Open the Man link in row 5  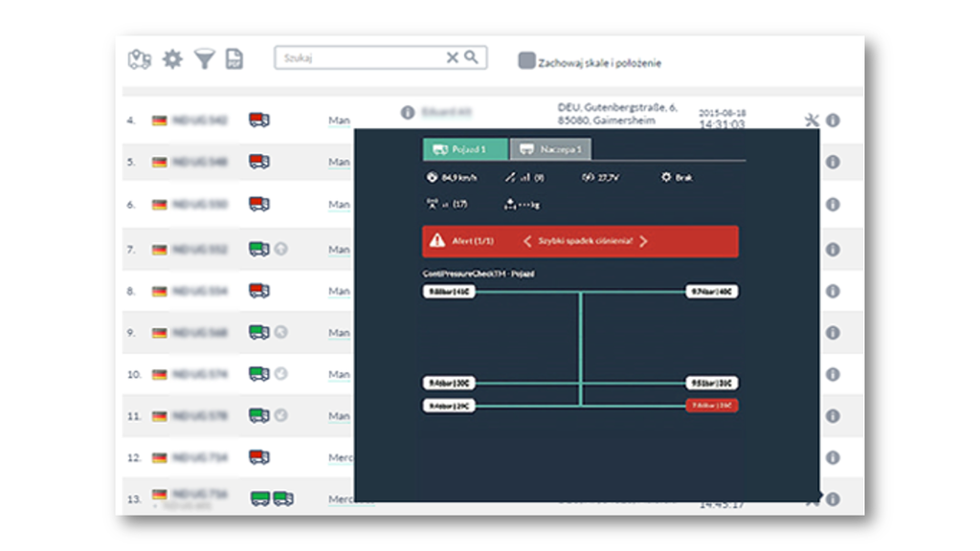click(340, 163)
